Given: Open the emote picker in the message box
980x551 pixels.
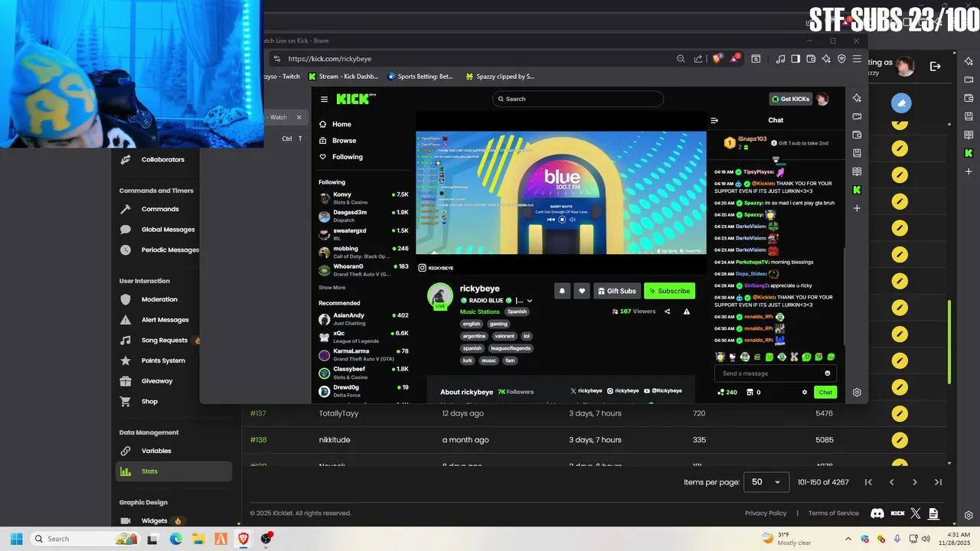Looking at the screenshot, I should (x=827, y=373).
